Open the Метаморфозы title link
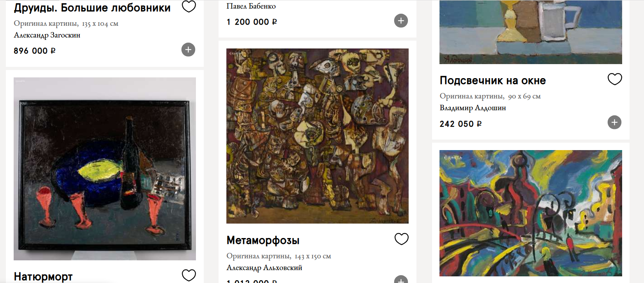Viewport: 644px width, 283px height. [x=263, y=240]
